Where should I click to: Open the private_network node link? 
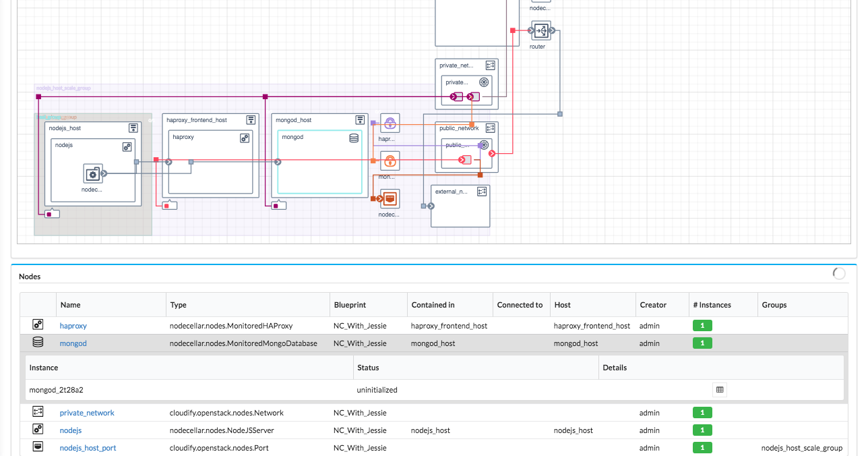coord(87,413)
